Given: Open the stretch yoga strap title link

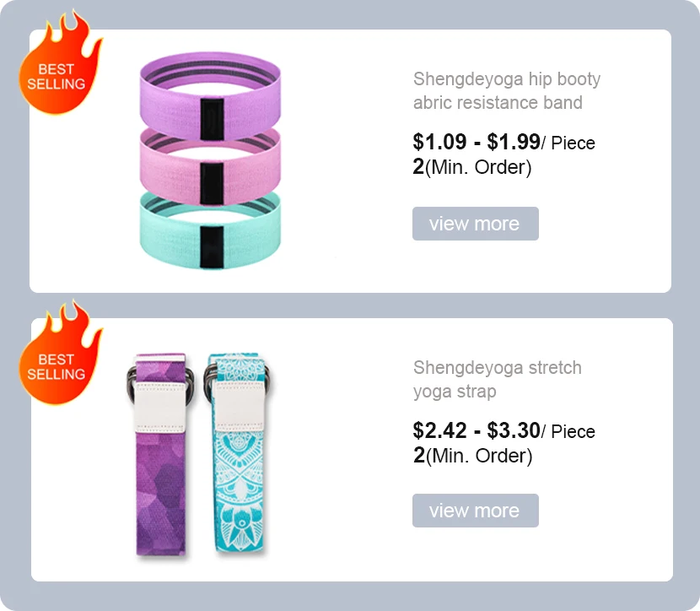Looking at the screenshot, I should 497,380.
